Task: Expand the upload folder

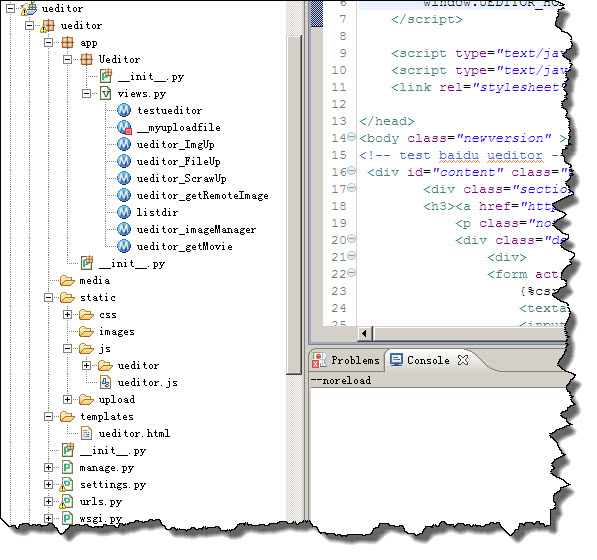Action: 67,399
